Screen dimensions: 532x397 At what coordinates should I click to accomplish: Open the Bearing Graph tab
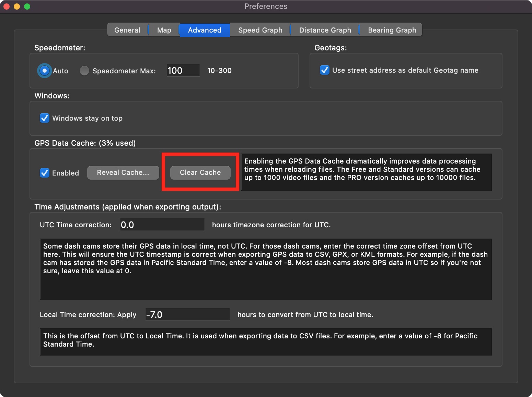tap(392, 30)
